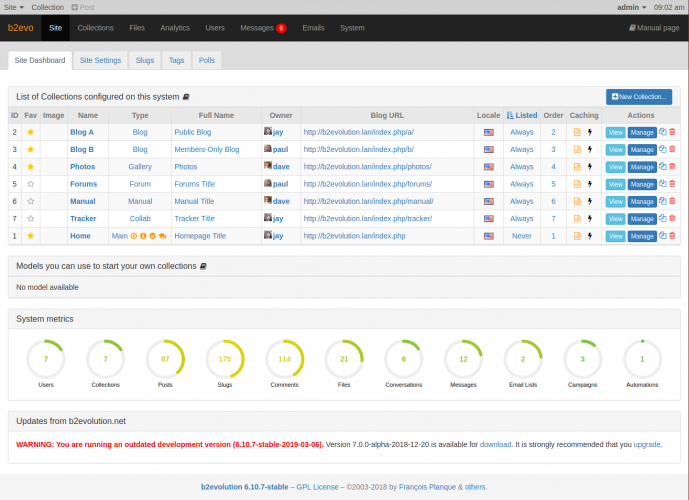
Task: Click the Manual page book icon
Action: (632, 28)
